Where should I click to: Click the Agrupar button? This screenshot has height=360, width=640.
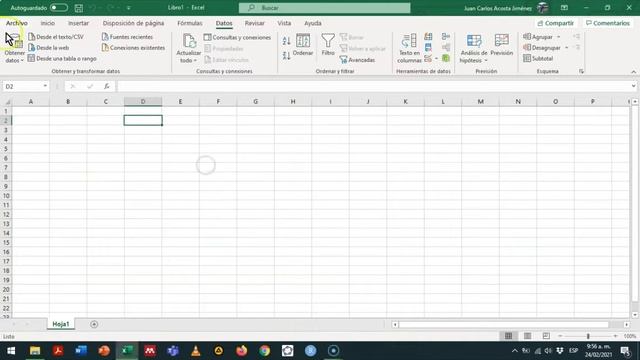(538, 37)
